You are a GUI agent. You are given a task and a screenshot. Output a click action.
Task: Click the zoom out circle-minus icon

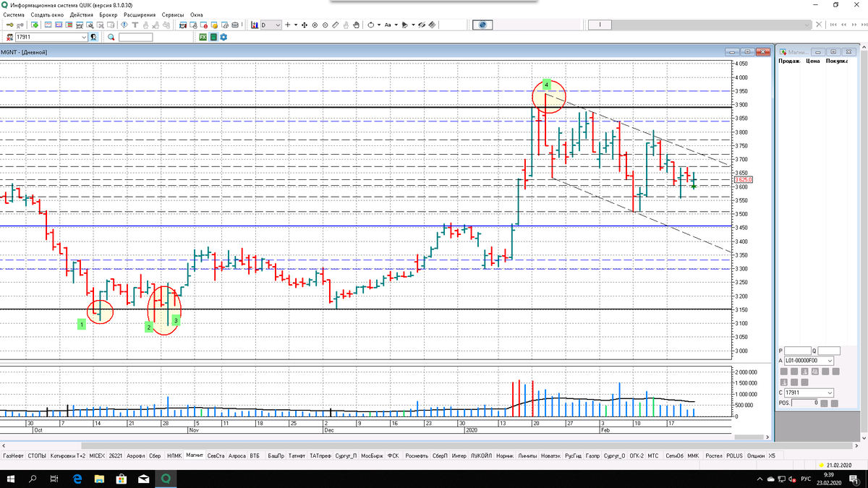click(x=325, y=25)
